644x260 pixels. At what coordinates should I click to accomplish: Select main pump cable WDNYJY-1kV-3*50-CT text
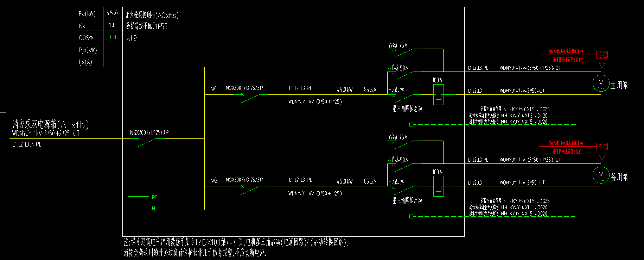click(522, 91)
